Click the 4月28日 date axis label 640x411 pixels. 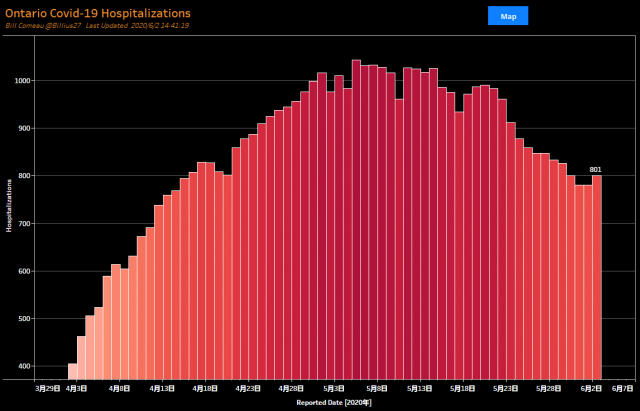(290, 389)
